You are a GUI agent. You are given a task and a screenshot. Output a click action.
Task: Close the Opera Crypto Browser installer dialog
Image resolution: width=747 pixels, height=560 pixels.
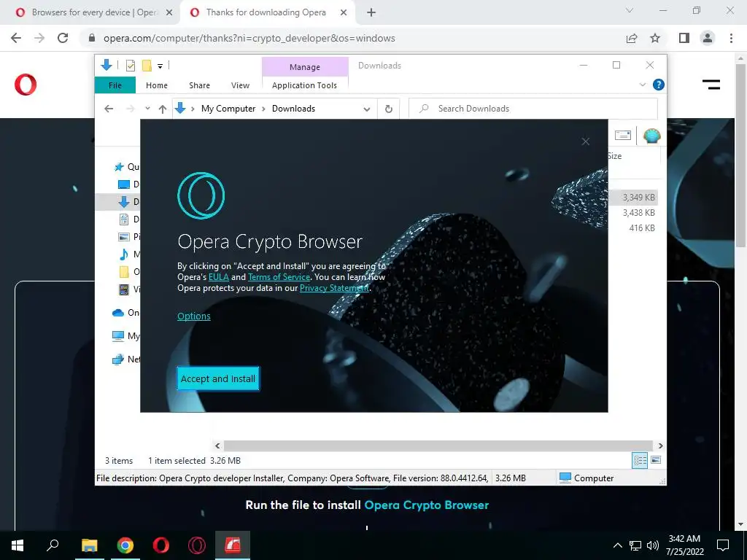coord(586,141)
